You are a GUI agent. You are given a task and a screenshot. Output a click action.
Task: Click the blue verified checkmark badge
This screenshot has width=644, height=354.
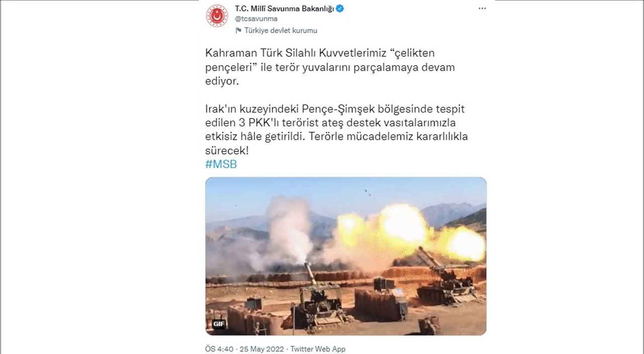tap(340, 9)
